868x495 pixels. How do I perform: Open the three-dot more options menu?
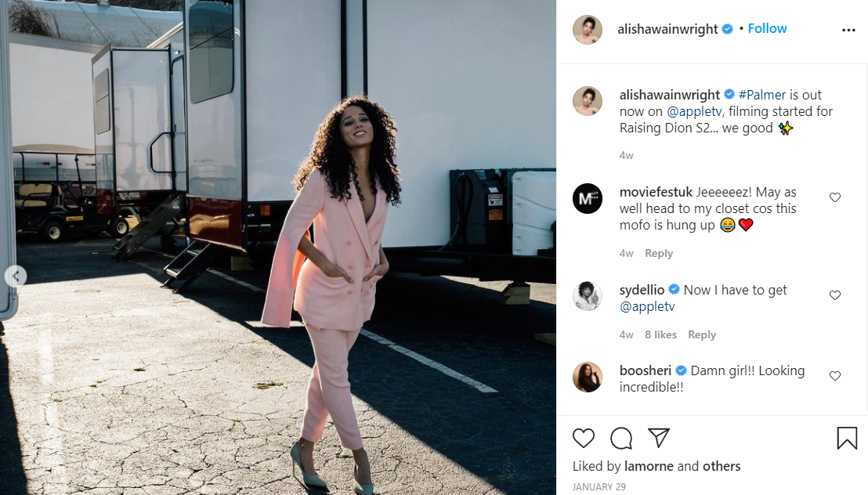[848, 30]
